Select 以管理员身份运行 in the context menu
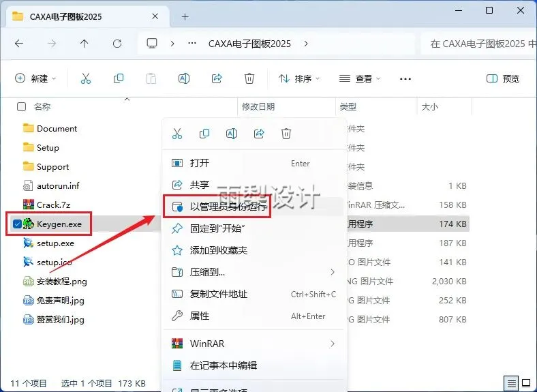The width and height of the screenshot is (537, 392). [254, 207]
